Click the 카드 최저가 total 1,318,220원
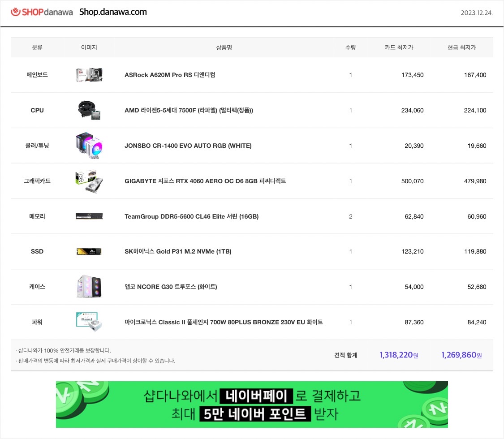504x439 pixels. coord(399,355)
